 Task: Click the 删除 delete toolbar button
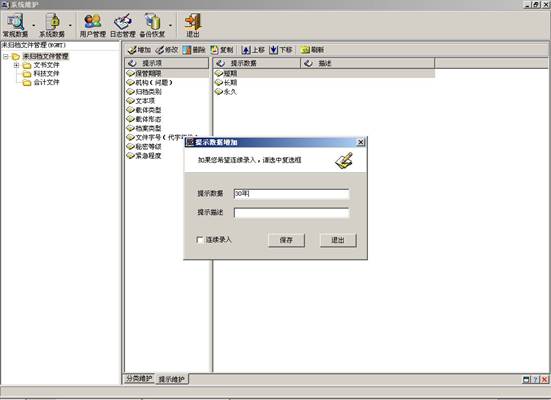(x=194, y=50)
